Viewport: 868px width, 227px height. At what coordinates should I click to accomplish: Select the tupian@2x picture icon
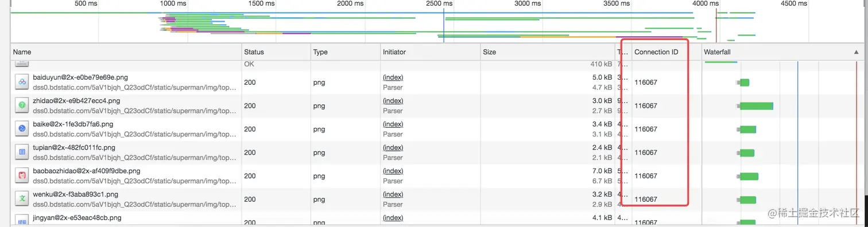[x=22, y=152]
